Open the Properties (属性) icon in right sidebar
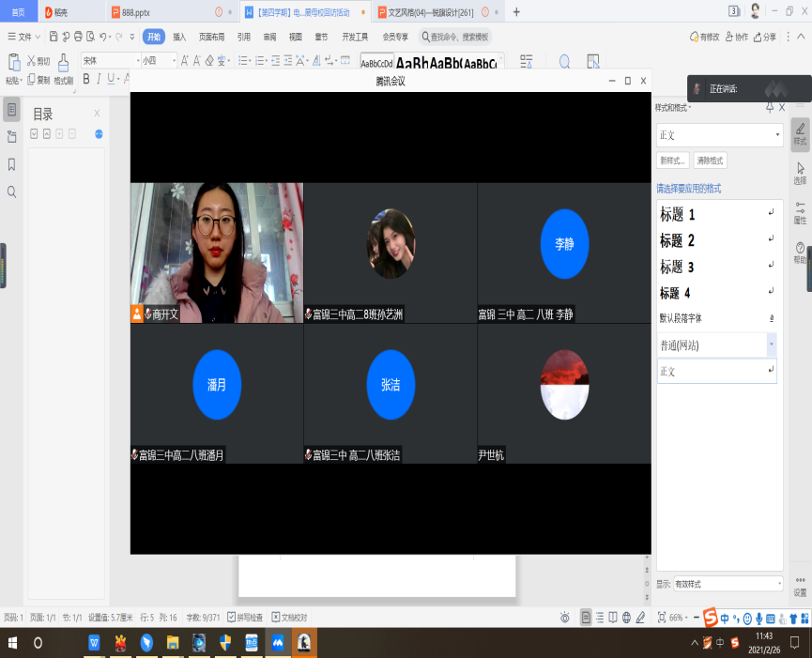812x658 pixels. (x=800, y=213)
